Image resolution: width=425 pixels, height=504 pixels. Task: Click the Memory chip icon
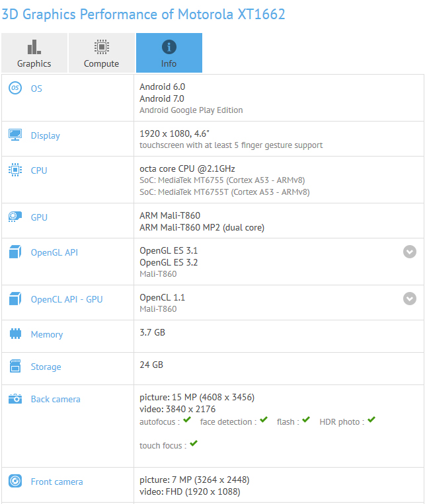tap(15, 334)
